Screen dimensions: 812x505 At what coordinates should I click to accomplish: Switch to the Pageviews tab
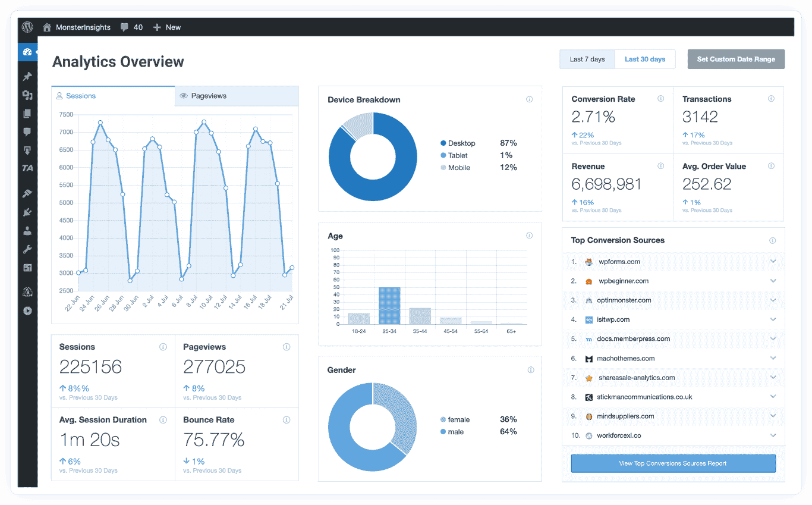pos(205,95)
